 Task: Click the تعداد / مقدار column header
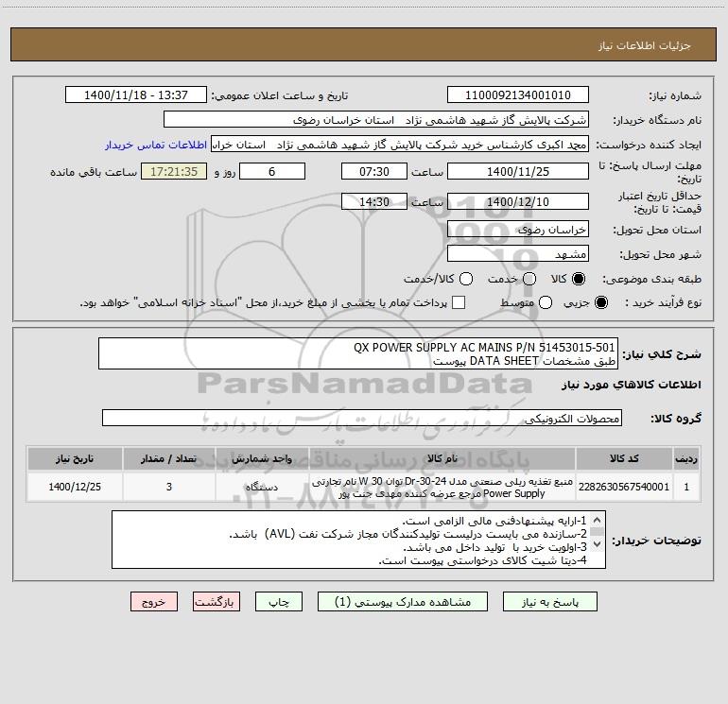click(168, 458)
